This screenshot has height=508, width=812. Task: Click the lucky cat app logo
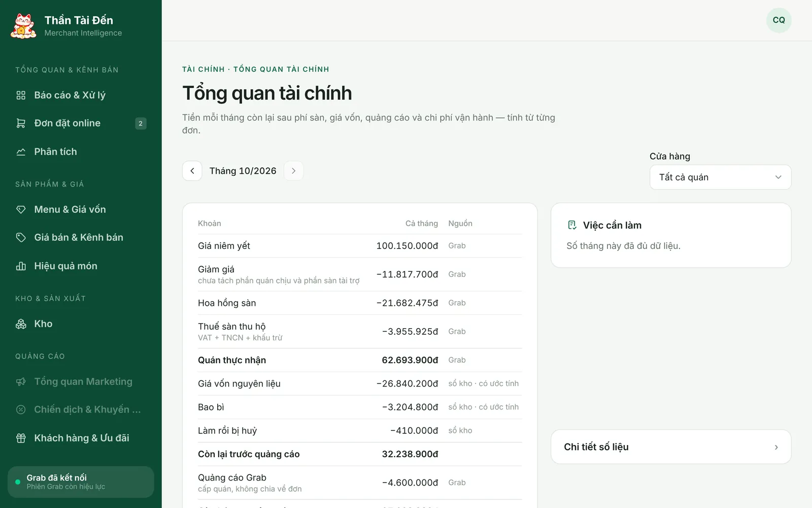23,26
